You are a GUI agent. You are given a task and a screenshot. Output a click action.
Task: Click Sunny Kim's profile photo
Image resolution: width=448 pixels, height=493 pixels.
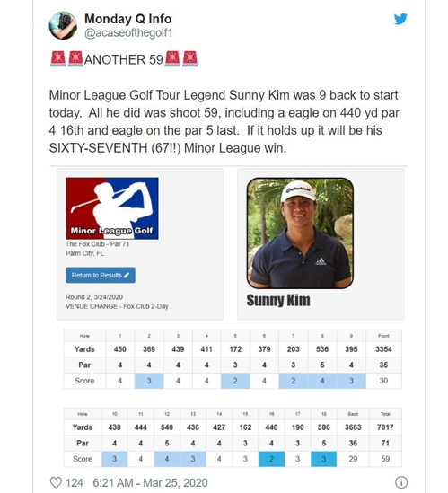point(300,233)
